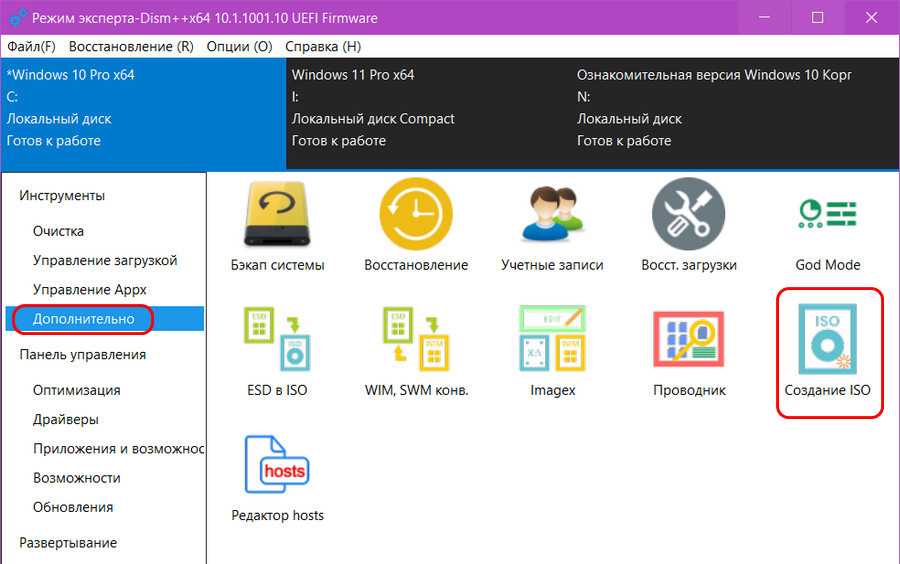Select Очистка in the sidebar
This screenshot has width=900, height=564.
59,231
